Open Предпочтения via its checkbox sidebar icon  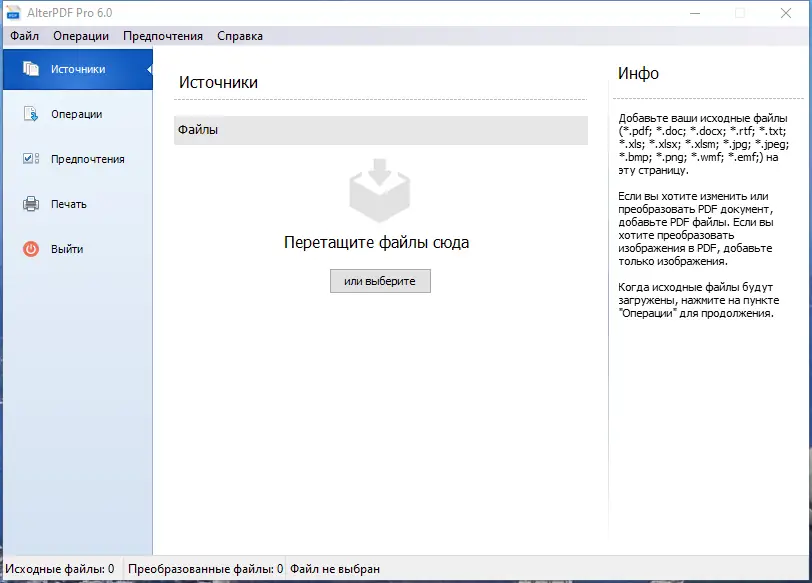click(29, 159)
